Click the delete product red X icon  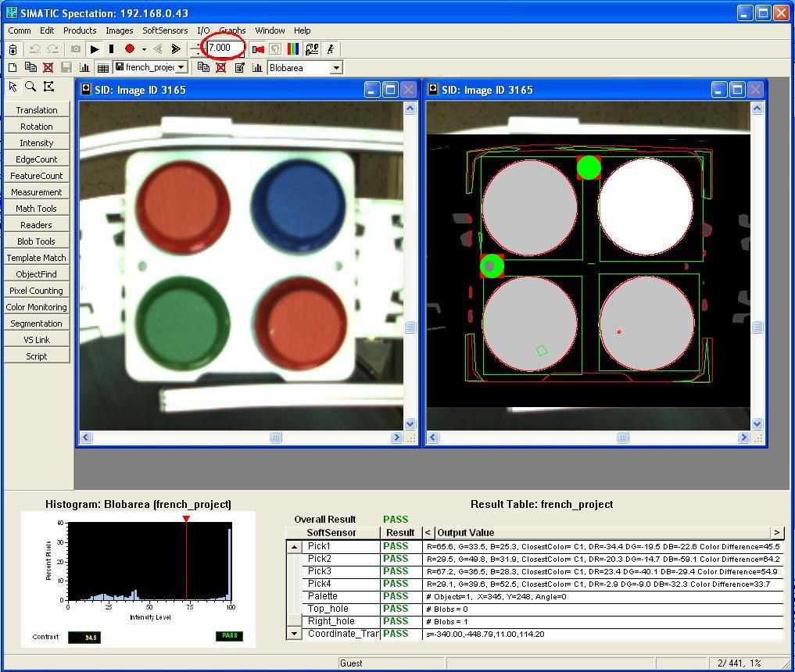(x=48, y=67)
